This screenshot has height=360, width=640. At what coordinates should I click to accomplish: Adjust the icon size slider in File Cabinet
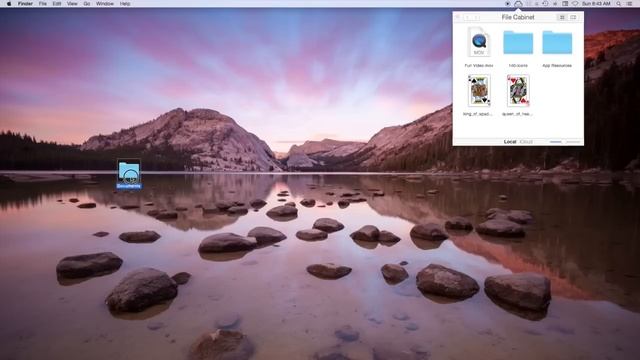tap(565, 142)
